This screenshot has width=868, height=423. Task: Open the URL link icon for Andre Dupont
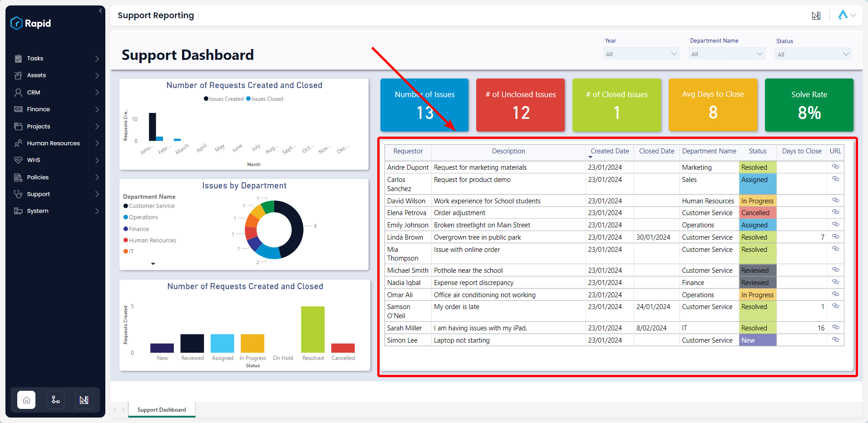click(835, 167)
